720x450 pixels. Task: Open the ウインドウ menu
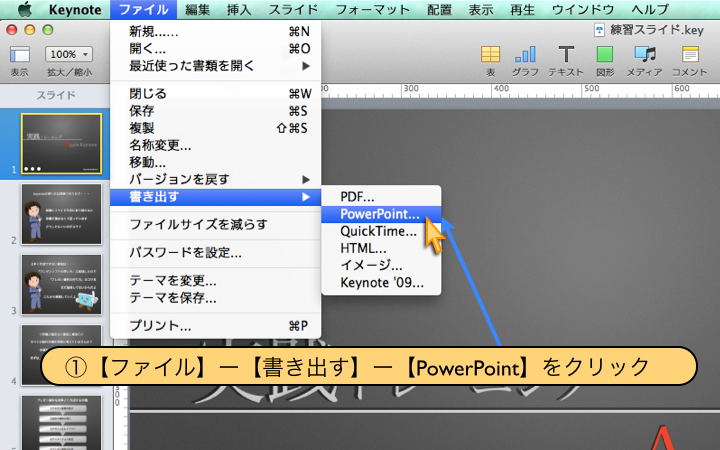tap(583, 10)
